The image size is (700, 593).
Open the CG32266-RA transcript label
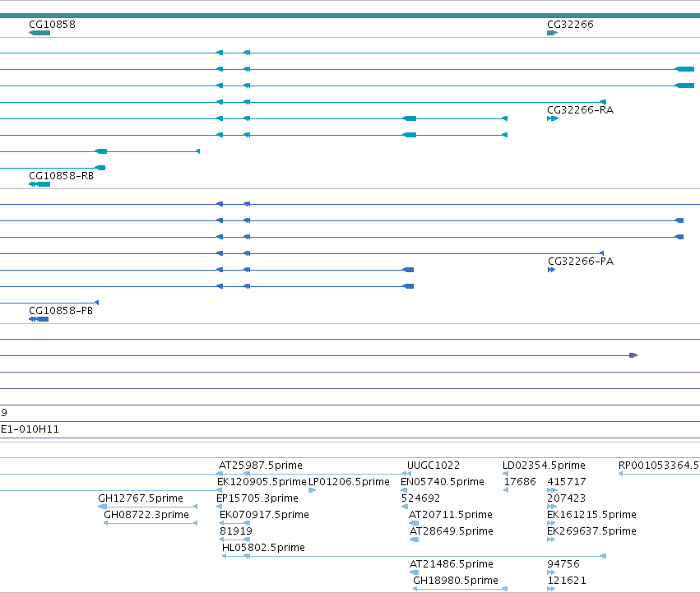pyautogui.click(x=581, y=110)
